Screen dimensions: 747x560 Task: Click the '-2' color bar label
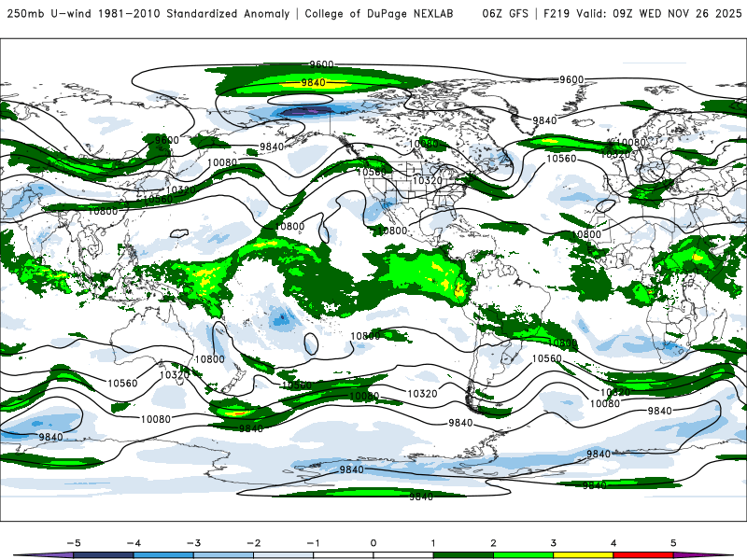pos(253,543)
